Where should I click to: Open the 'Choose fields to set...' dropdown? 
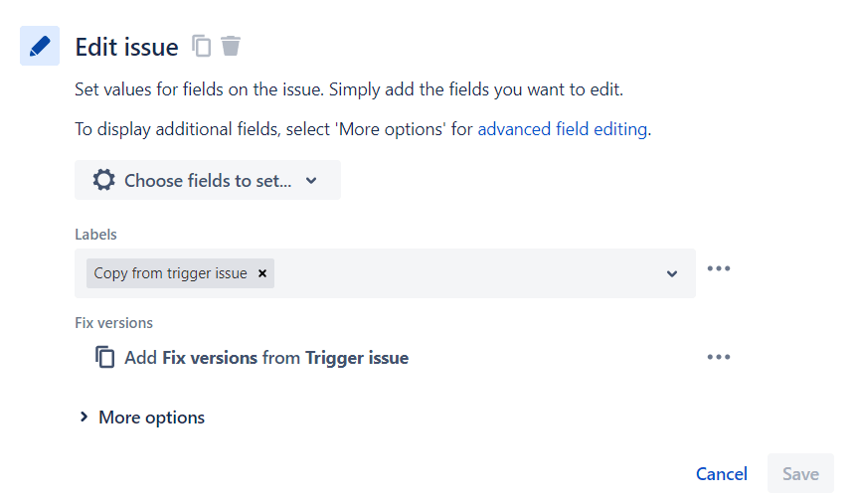(x=208, y=180)
